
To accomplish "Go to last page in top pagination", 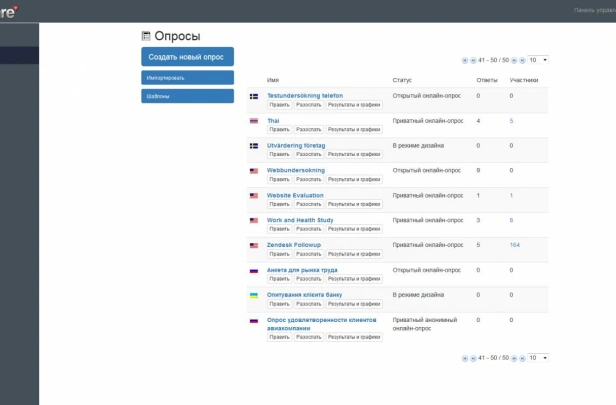I will [x=522, y=60].
